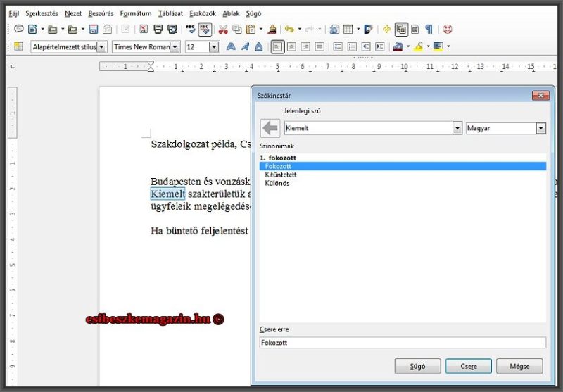This screenshot has height=392, width=563.
Task: Click the Csere button
Action: click(x=469, y=366)
